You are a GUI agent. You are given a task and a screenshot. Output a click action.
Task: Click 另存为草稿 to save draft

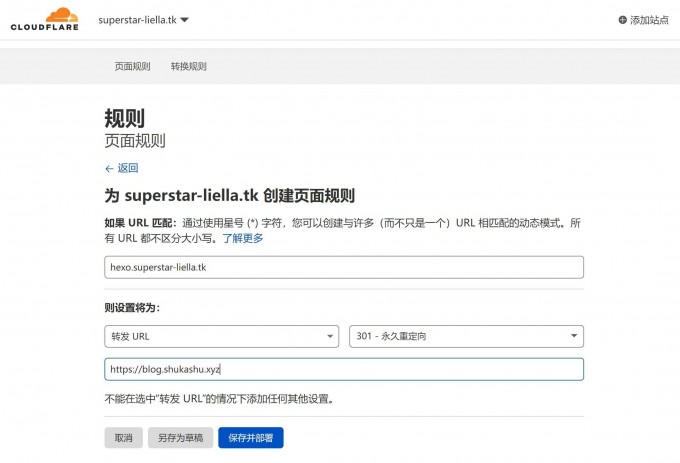[x=180, y=438]
